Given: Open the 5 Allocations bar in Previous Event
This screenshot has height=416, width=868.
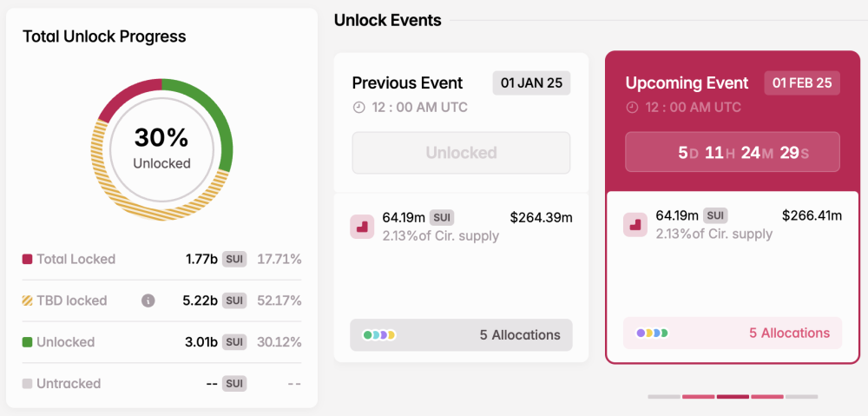Looking at the screenshot, I should (461, 335).
